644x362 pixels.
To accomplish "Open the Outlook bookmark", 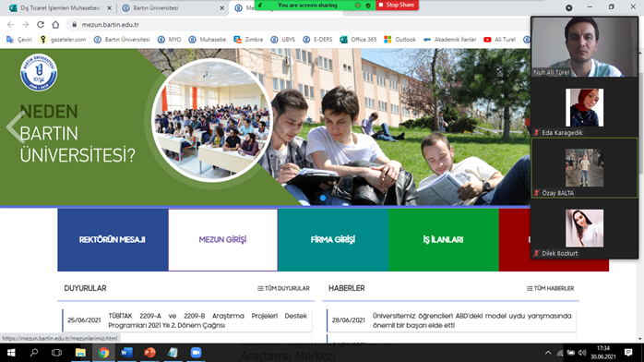I will click(400, 40).
